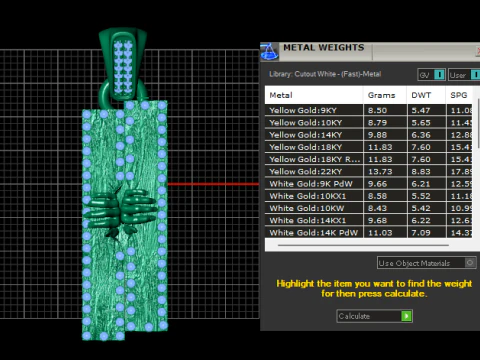The height and width of the screenshot is (360, 480).
Task: Click the 5.47 DWT value
Action: (421, 110)
